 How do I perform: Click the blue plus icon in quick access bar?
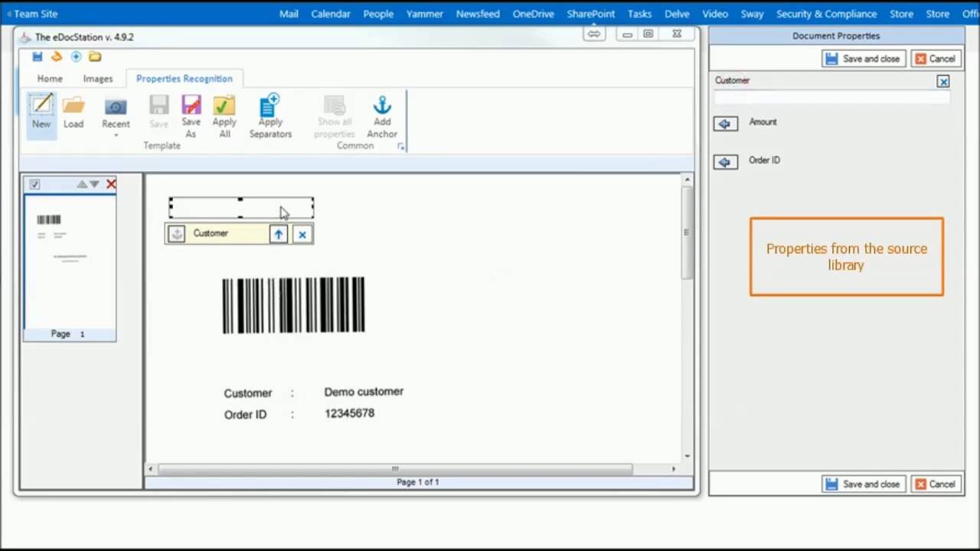[x=76, y=57]
